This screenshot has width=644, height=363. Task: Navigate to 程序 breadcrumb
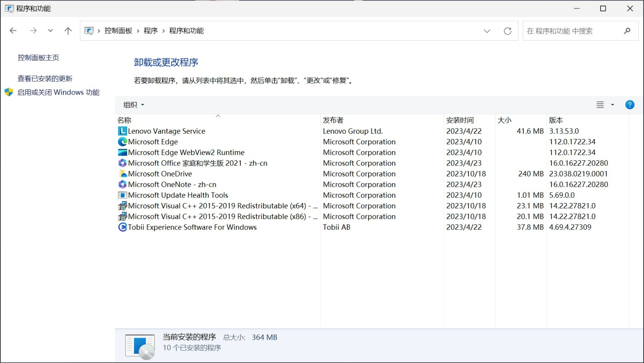[x=151, y=31]
